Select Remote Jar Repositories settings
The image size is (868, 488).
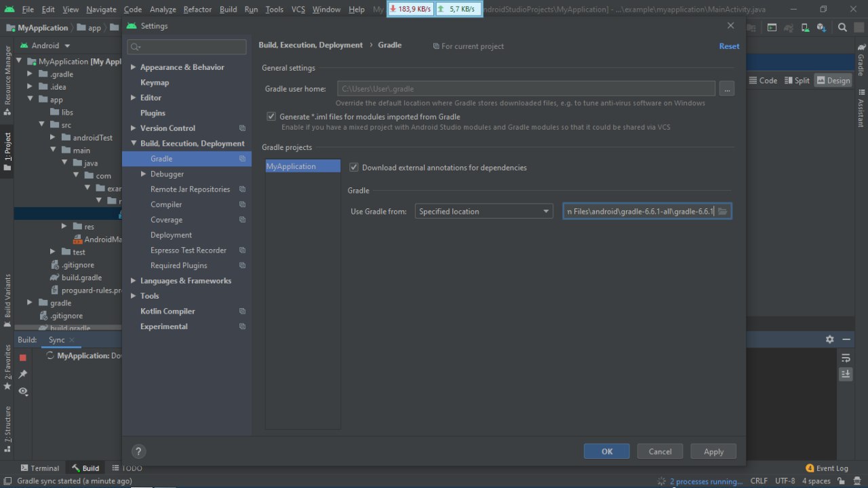click(x=190, y=189)
